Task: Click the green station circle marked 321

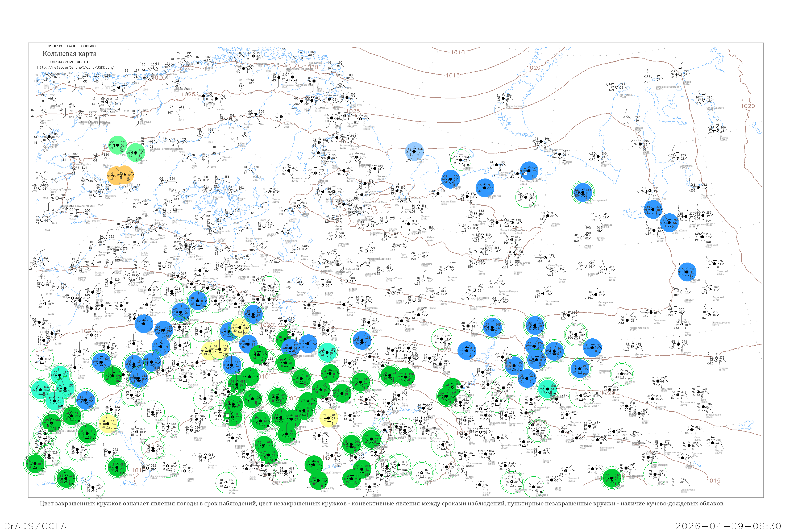Action: tap(117, 145)
